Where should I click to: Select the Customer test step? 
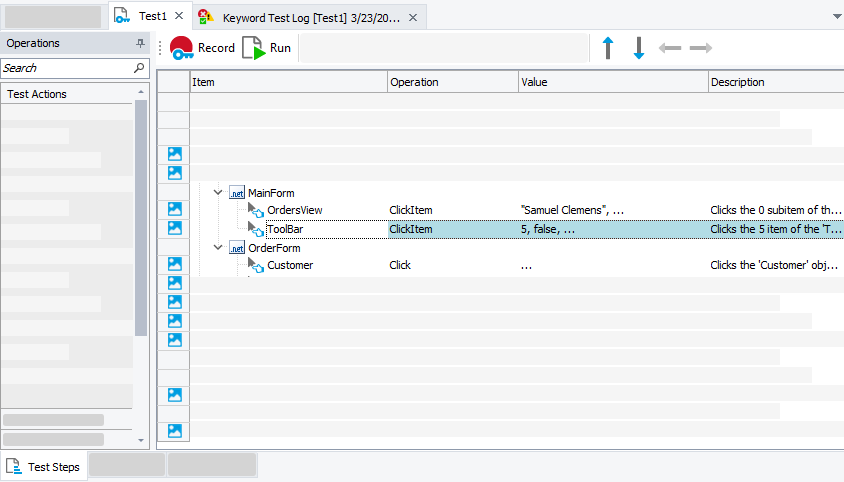point(289,265)
